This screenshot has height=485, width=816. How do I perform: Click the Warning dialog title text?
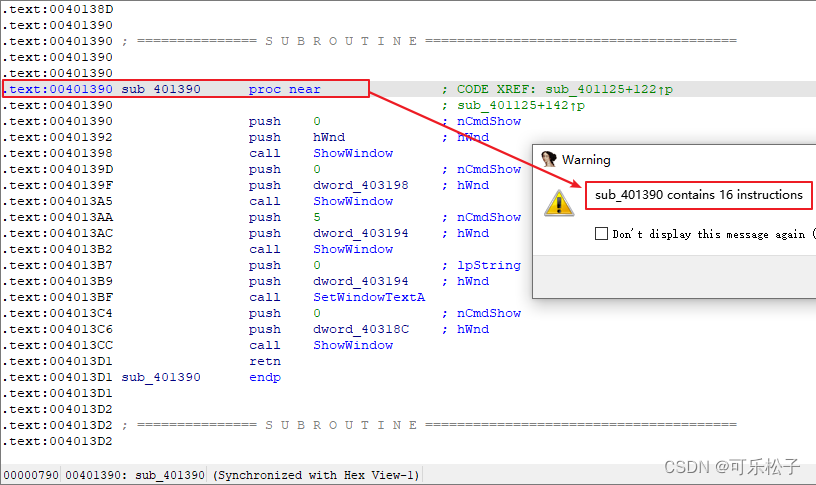(x=586, y=160)
